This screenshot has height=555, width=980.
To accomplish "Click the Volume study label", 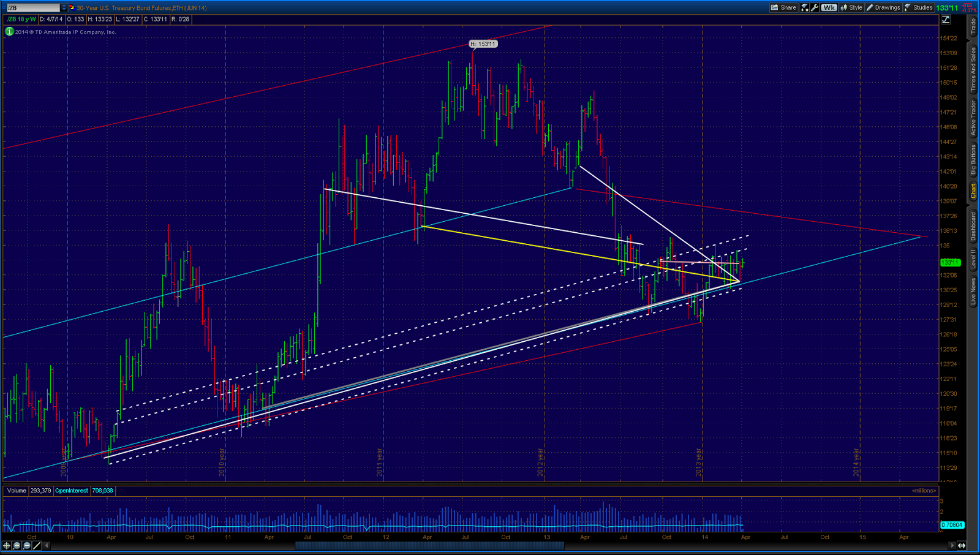I will (x=17, y=491).
